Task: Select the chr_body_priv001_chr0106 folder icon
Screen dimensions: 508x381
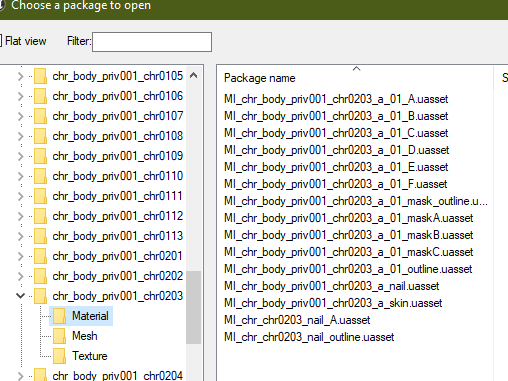Action: point(40,96)
